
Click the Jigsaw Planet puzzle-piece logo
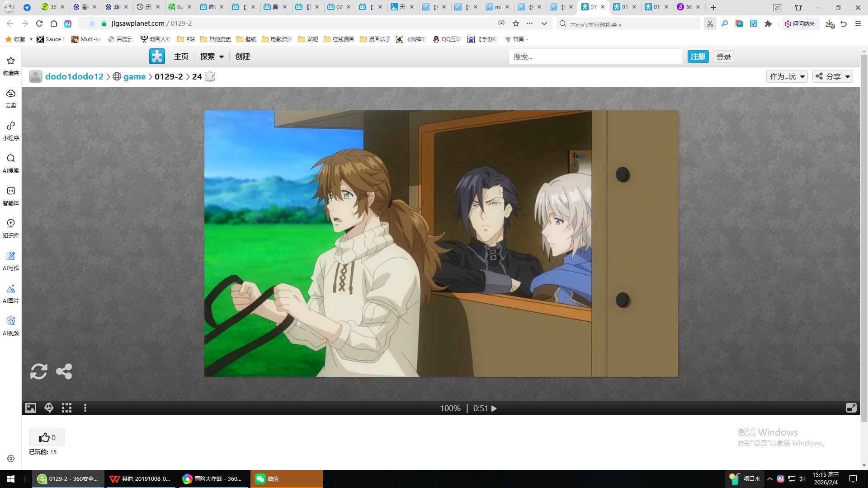click(157, 56)
